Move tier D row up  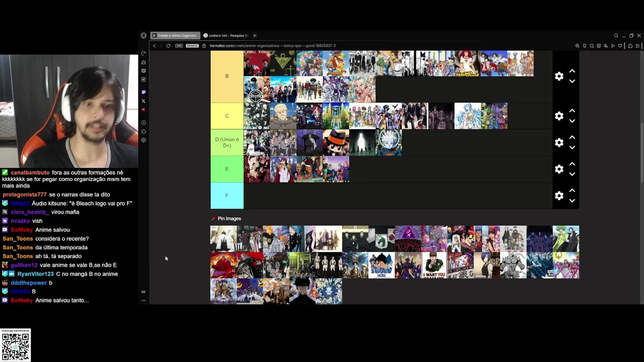[x=572, y=138]
